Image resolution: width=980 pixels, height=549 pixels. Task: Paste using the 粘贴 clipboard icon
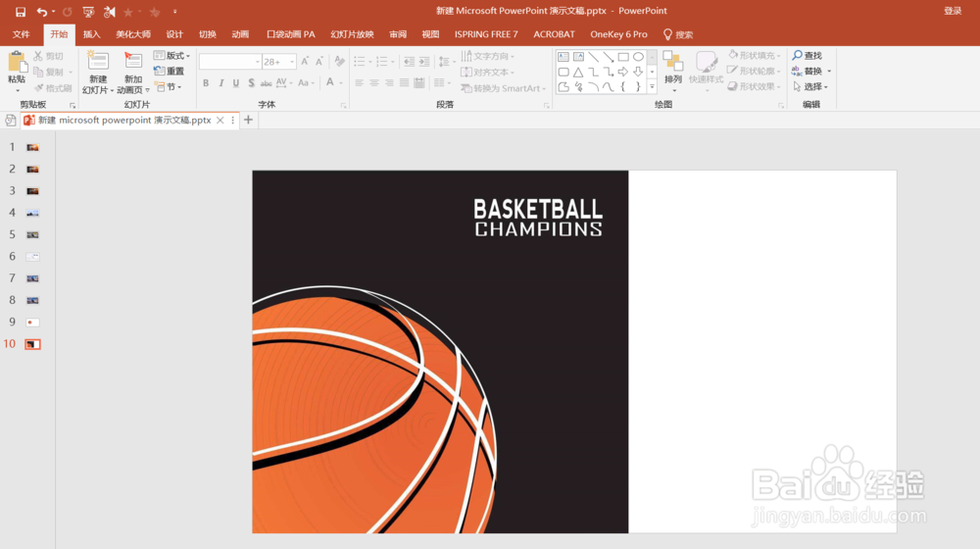(x=17, y=63)
